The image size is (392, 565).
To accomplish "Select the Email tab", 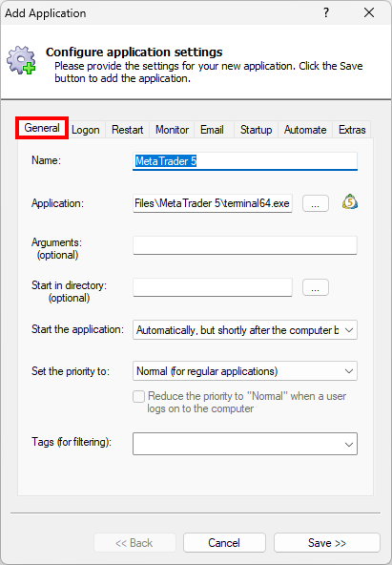I will 212,130.
